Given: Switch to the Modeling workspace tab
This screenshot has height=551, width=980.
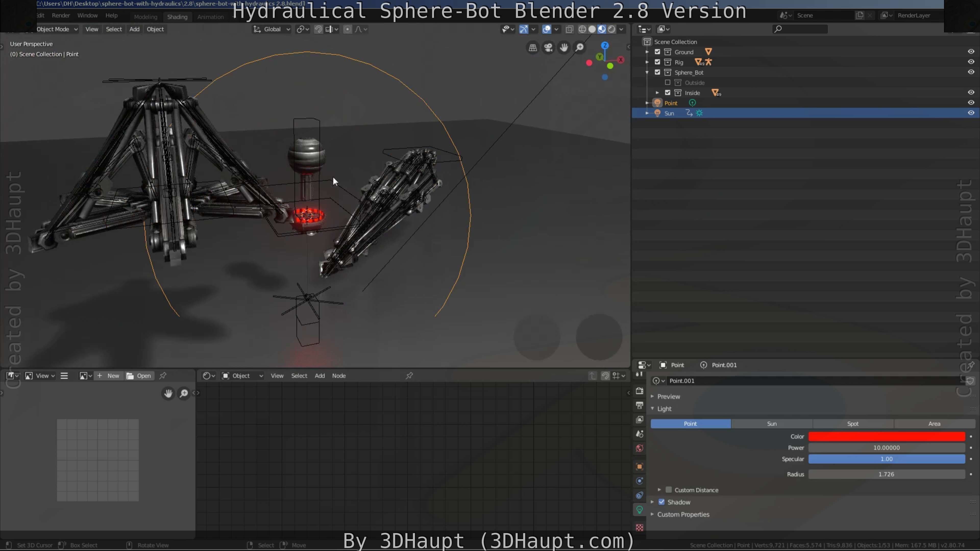Looking at the screenshot, I should [145, 17].
